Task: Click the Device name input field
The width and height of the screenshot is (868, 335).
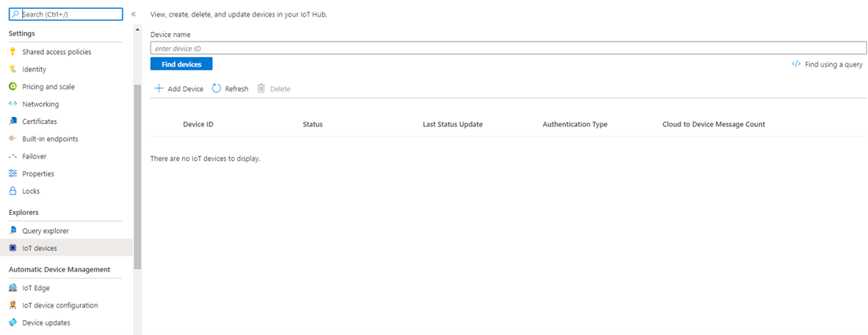Action: 509,48
